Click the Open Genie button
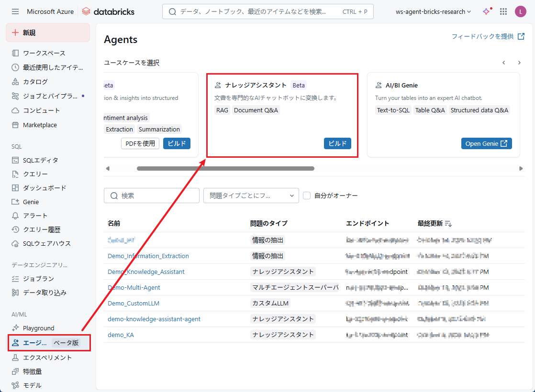Viewport: 535px width, 392px height. (486, 143)
